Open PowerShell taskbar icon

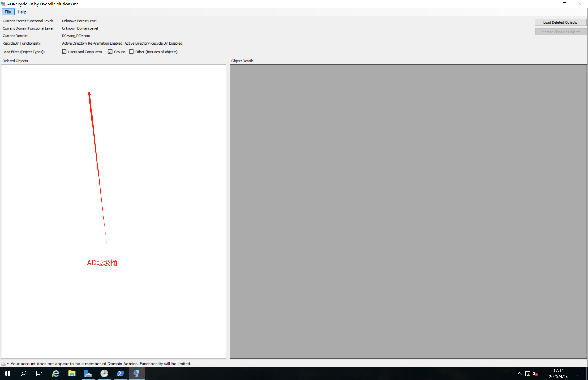pos(120,373)
